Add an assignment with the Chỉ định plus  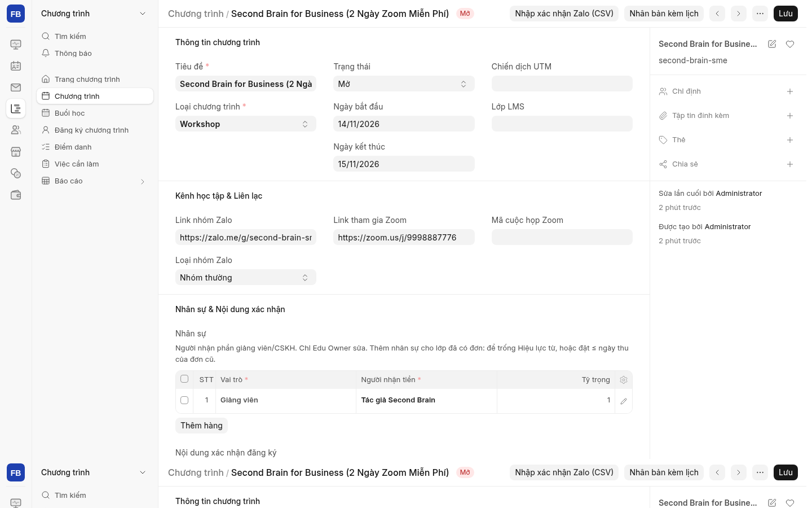[790, 91]
